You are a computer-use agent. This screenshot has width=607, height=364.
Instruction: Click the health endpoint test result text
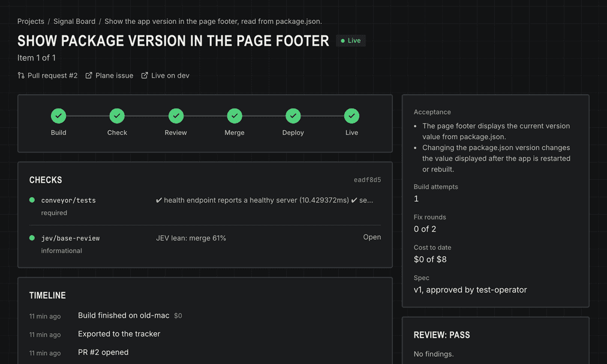[265, 200]
